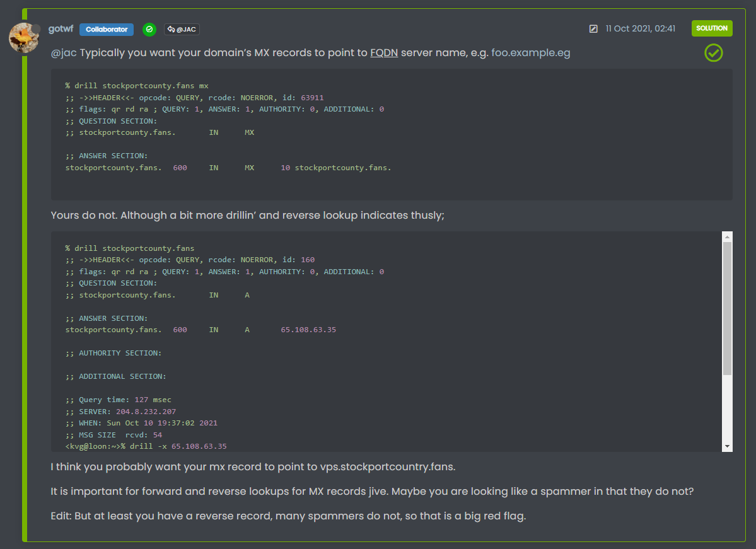
Task: Click the @jac mention link
Action: point(64,53)
